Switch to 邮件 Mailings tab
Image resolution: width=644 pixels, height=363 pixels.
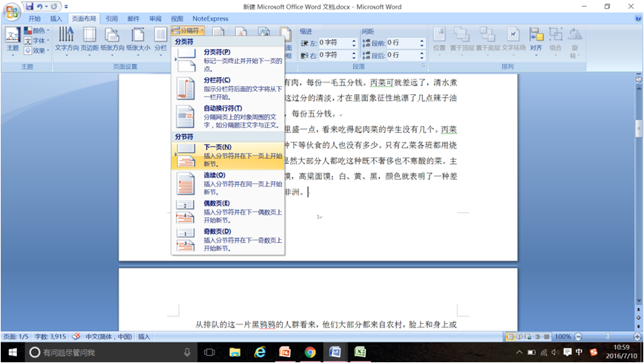[x=134, y=19]
